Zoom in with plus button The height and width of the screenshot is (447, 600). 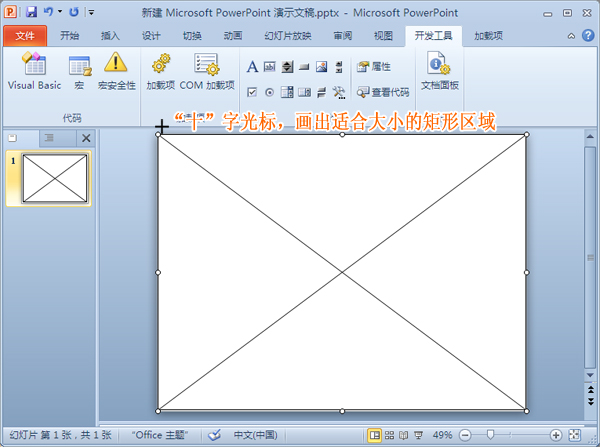(x=556, y=435)
